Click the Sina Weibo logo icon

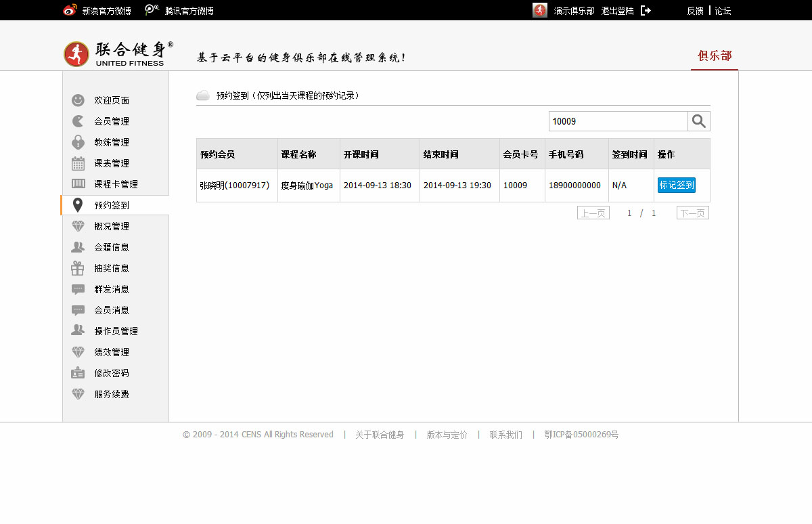point(70,10)
